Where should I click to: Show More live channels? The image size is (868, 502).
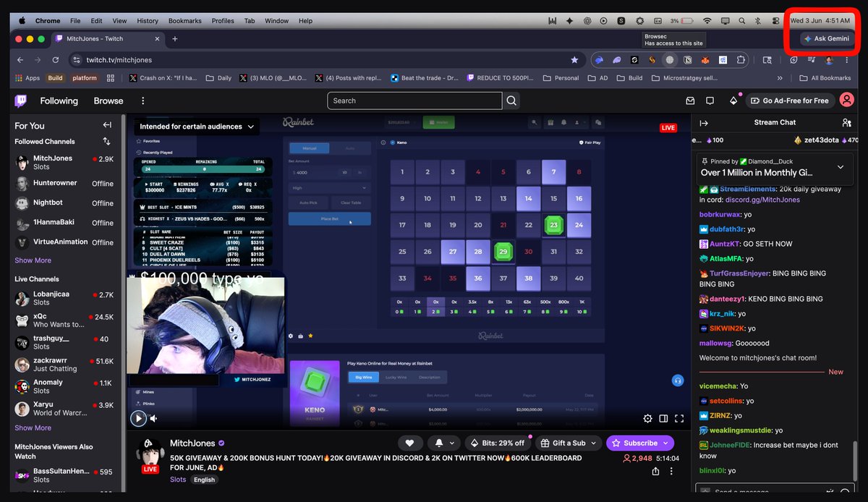(33, 428)
